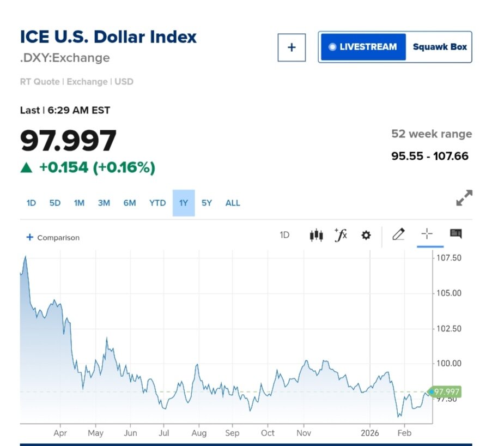Expand chart to full screen

(x=464, y=198)
